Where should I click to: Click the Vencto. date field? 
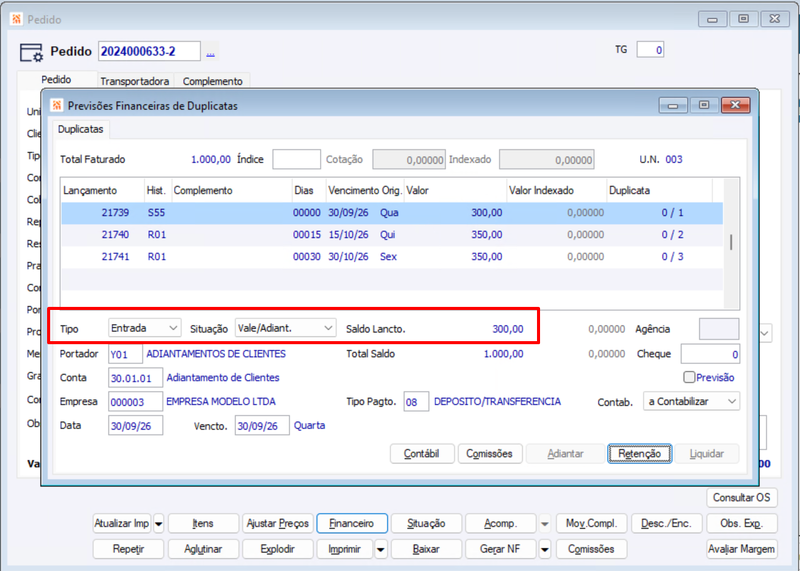pos(262,426)
